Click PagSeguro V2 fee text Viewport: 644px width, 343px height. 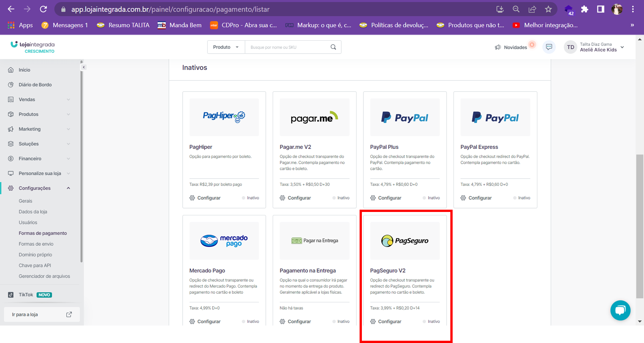click(x=395, y=308)
